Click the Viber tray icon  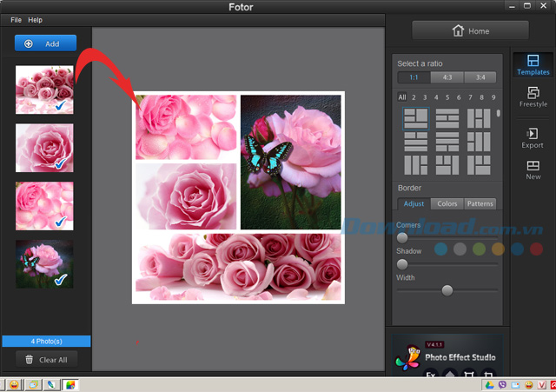click(x=502, y=384)
